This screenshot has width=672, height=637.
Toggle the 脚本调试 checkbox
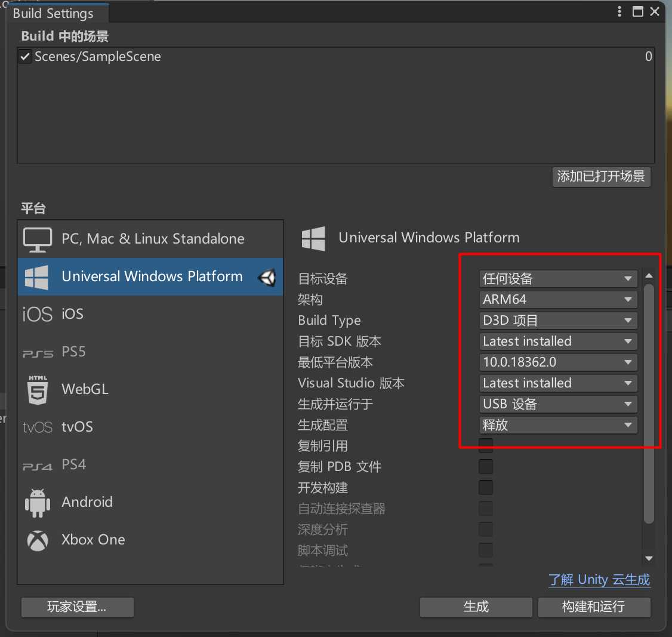[486, 550]
